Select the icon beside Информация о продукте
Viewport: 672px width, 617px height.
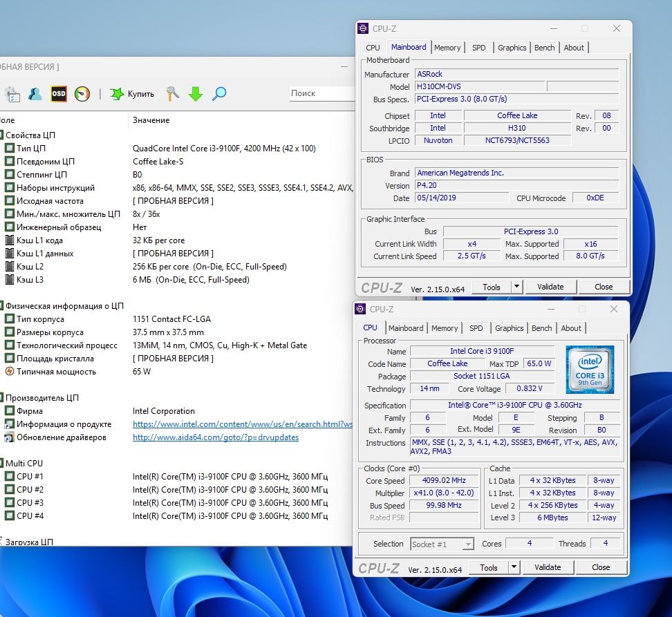[x=10, y=424]
